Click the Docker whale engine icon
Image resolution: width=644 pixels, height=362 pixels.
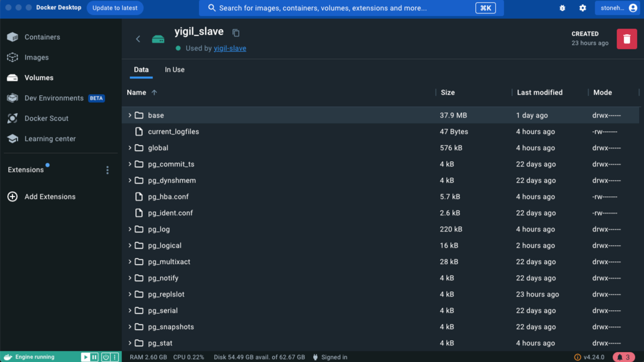pyautogui.click(x=8, y=357)
